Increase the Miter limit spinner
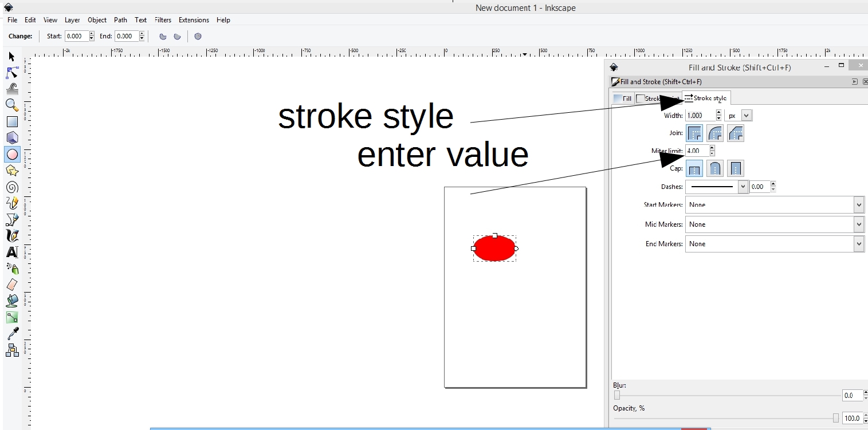Screen dimensions: 868x430 (x=712, y=148)
